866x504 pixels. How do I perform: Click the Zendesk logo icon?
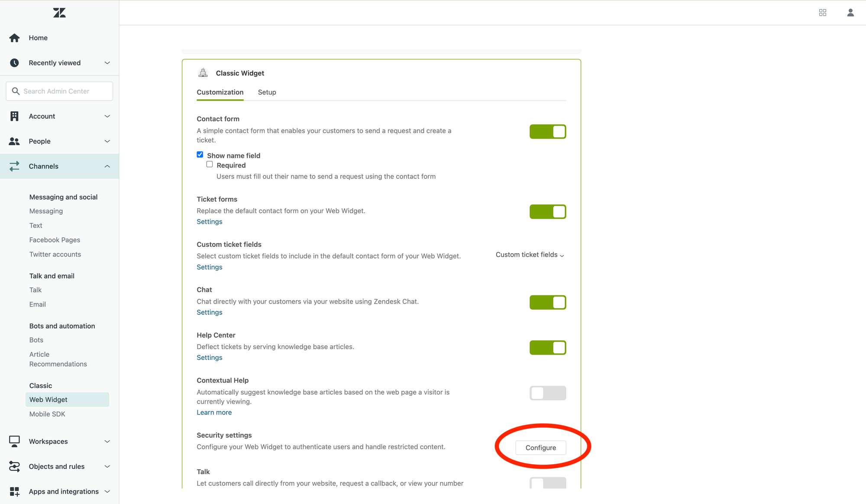tap(59, 13)
